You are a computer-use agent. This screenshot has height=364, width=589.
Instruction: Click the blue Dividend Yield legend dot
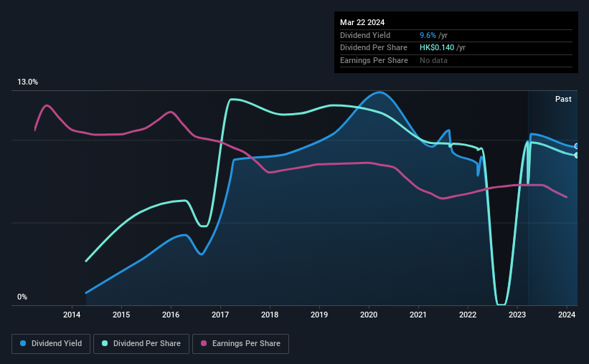23,343
